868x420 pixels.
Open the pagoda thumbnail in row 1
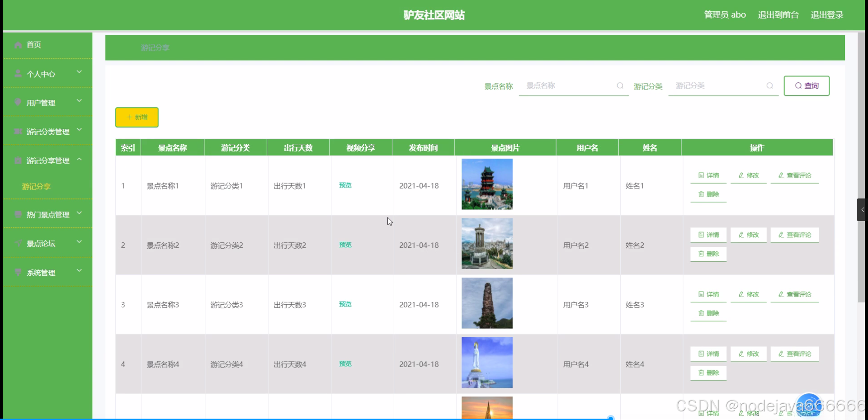tap(487, 184)
